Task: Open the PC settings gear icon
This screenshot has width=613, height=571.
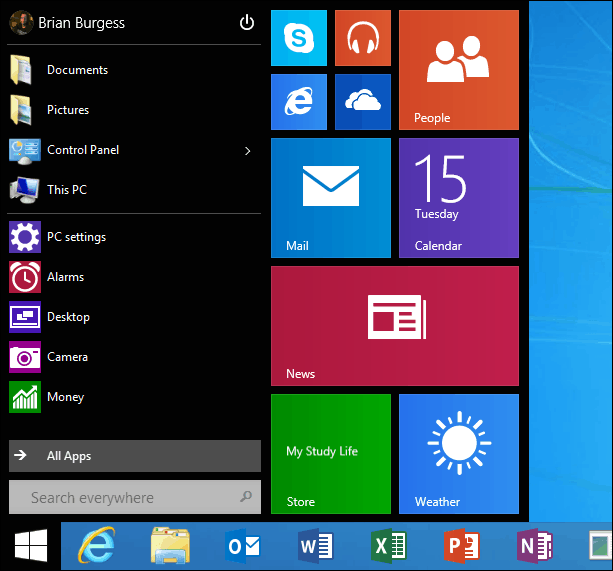Action: [25, 237]
